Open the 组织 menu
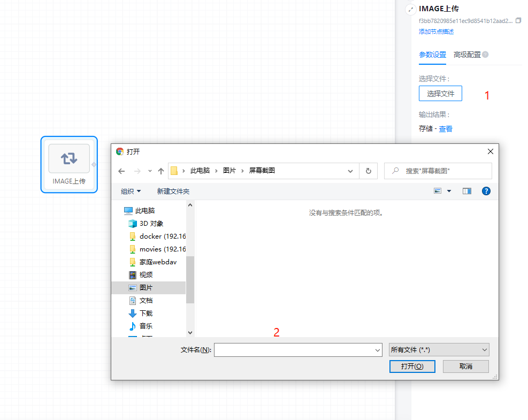This screenshot has width=528, height=420. coord(131,191)
